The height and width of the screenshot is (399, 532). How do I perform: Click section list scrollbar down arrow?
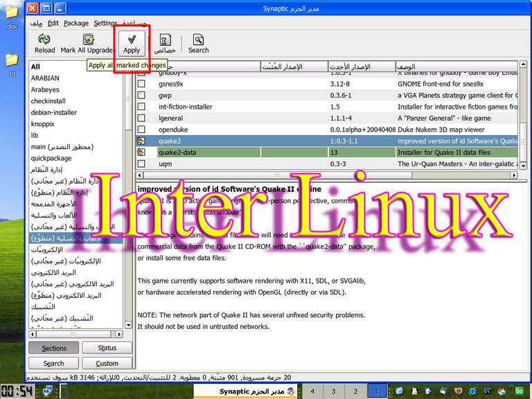pos(129,325)
